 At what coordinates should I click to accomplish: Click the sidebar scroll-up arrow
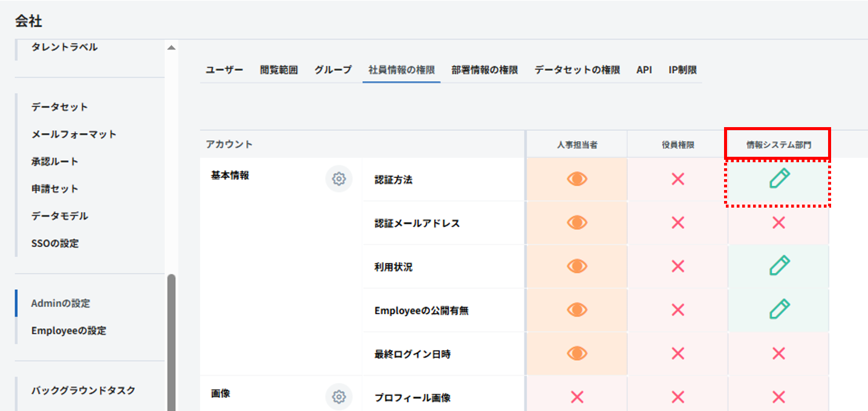tap(171, 48)
